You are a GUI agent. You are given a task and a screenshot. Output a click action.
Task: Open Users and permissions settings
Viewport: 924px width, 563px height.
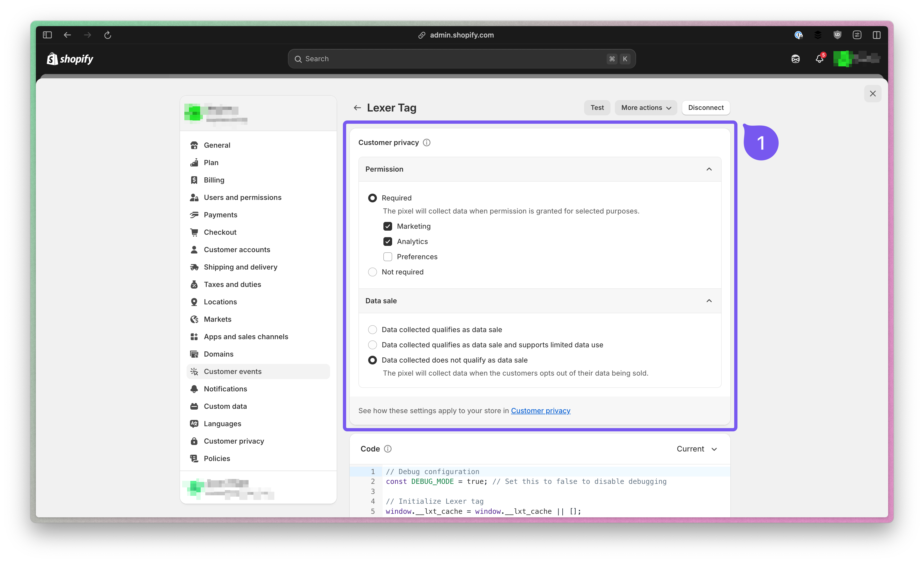pyautogui.click(x=258, y=197)
